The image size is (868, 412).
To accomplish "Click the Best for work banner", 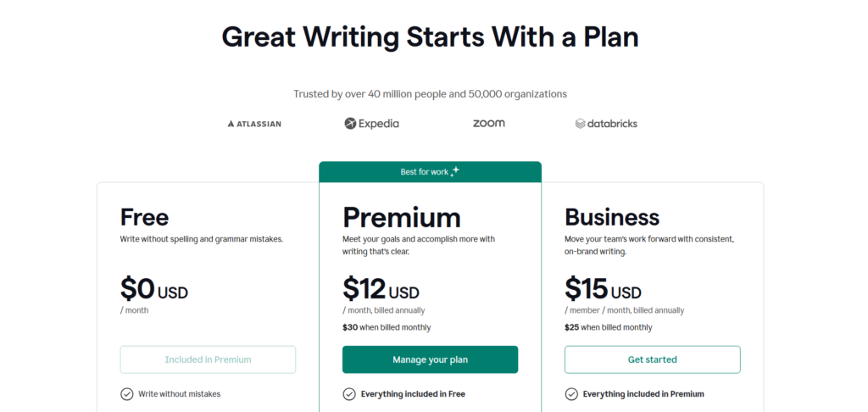I will coord(430,172).
